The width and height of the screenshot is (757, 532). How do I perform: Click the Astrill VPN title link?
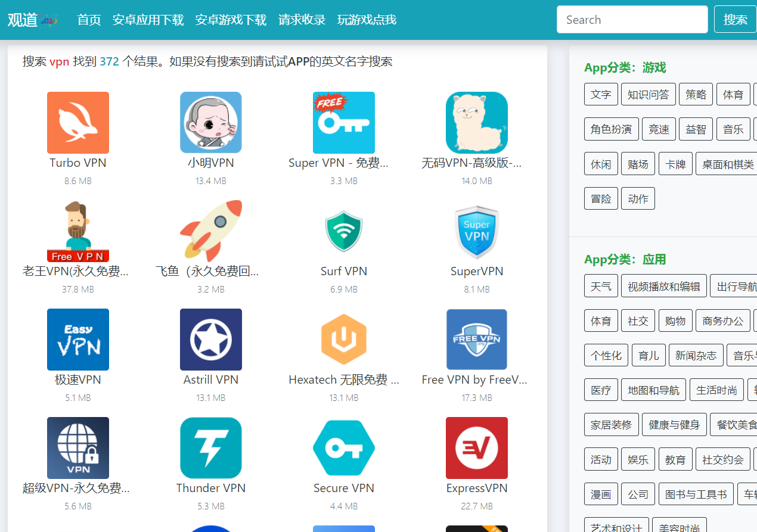(211, 379)
